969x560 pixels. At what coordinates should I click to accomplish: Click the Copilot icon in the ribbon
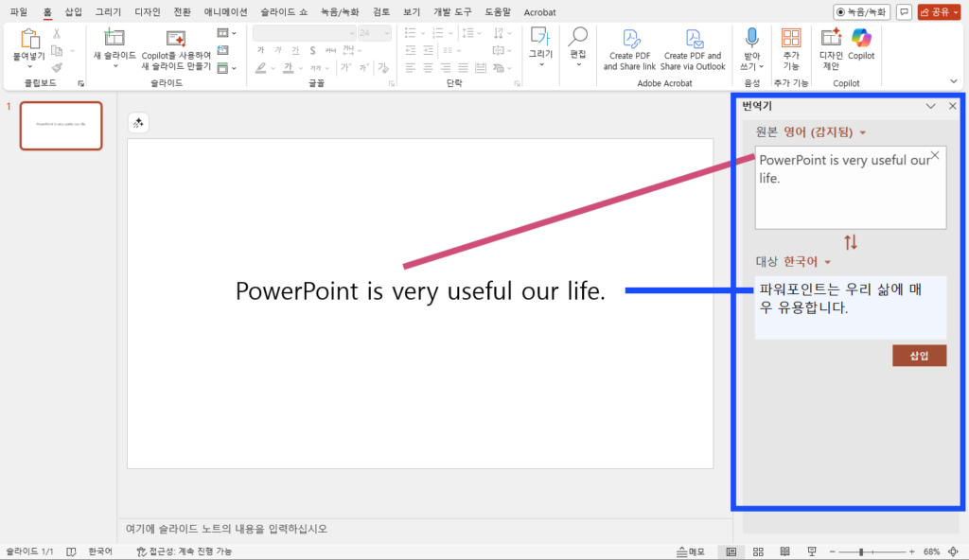coord(860,38)
